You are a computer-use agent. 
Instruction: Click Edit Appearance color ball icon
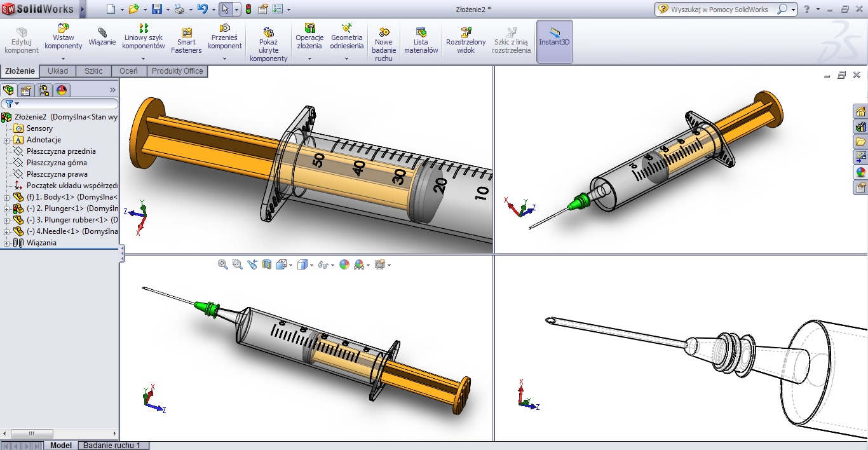pyautogui.click(x=344, y=264)
